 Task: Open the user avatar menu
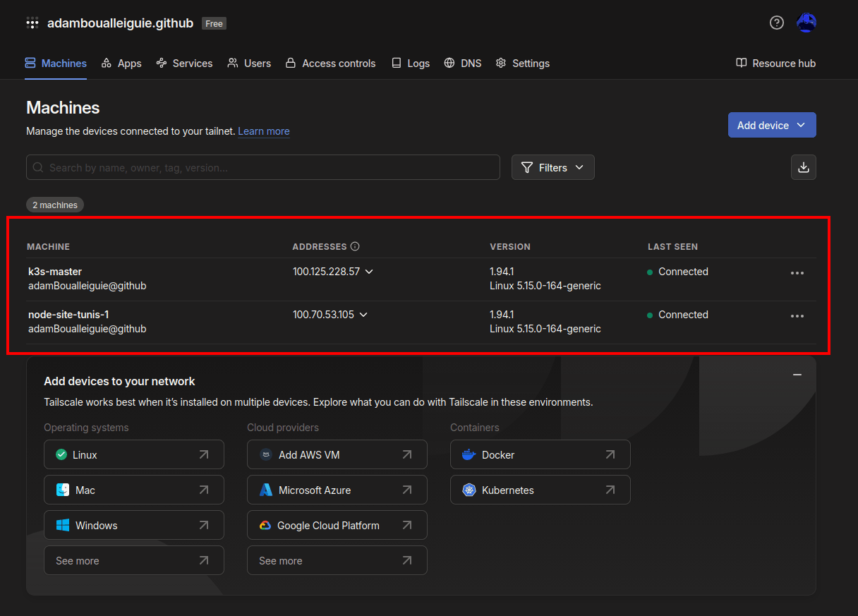pyautogui.click(x=806, y=23)
